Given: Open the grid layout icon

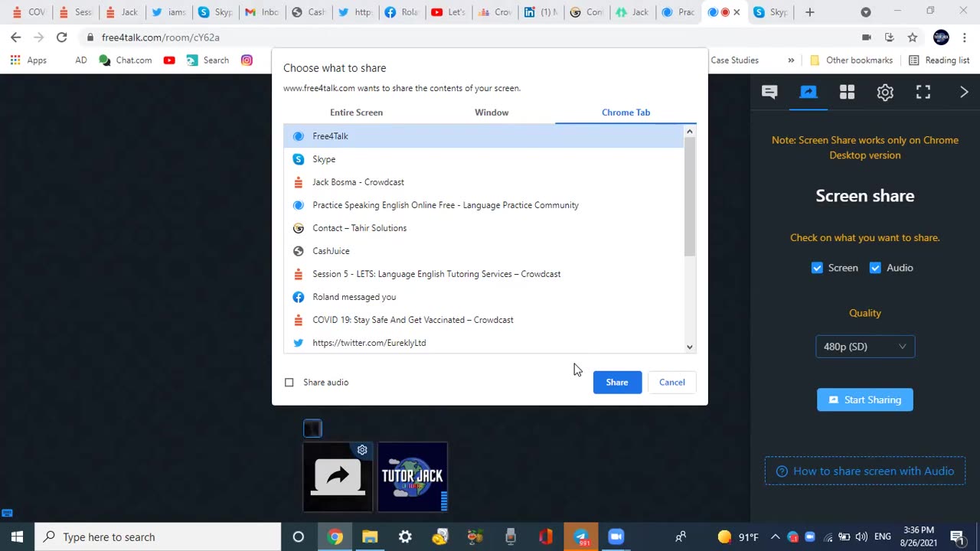Looking at the screenshot, I should point(847,92).
